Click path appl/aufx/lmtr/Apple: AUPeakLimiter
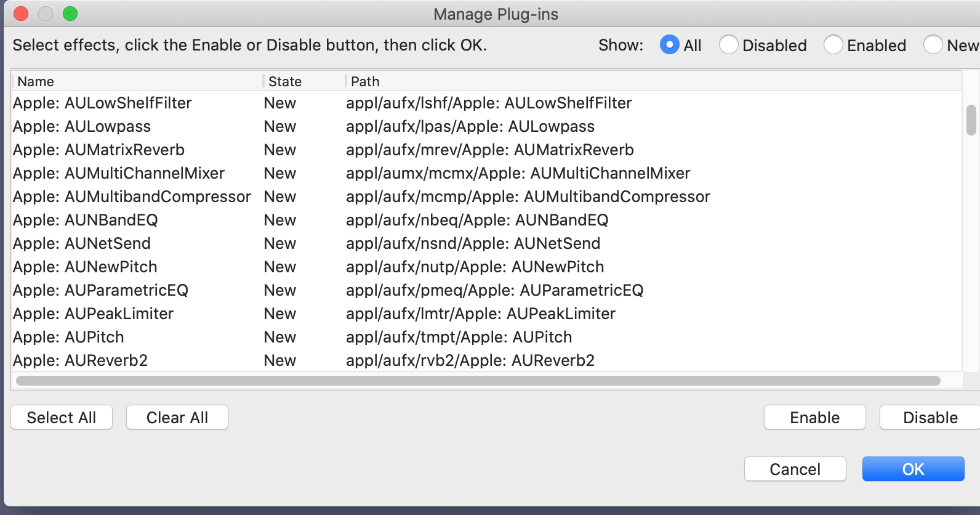This screenshot has width=980, height=515. tap(481, 314)
